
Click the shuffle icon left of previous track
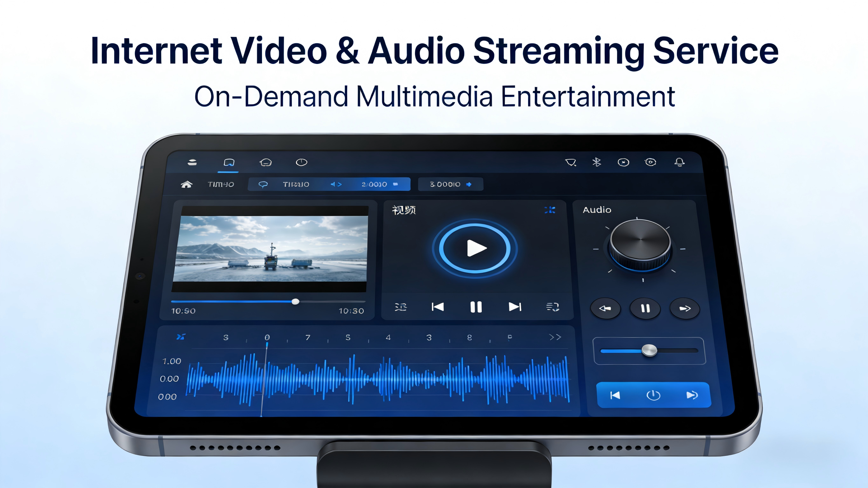tap(401, 307)
